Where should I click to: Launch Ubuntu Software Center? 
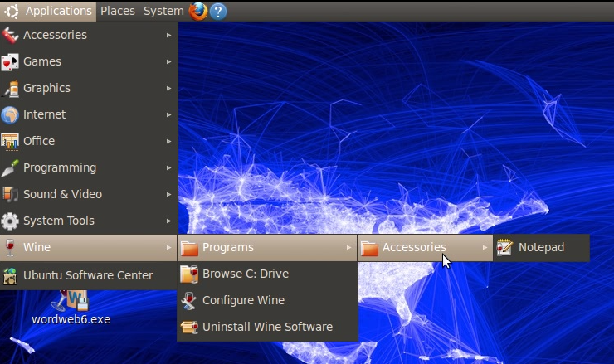coord(89,275)
